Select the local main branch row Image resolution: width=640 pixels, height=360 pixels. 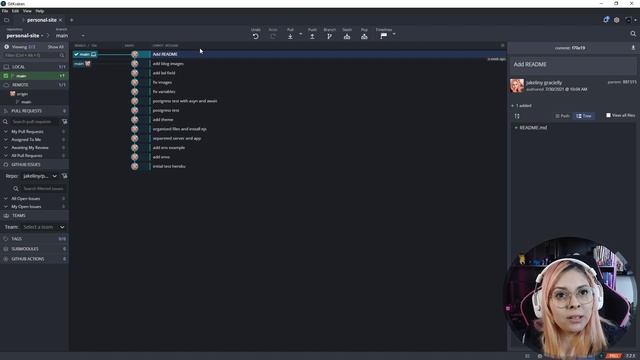[x=34, y=76]
